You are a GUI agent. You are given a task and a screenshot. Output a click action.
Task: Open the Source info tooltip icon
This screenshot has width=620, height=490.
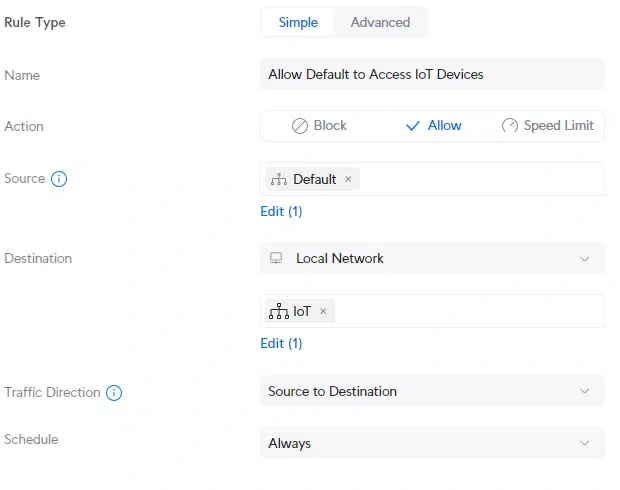point(59,179)
